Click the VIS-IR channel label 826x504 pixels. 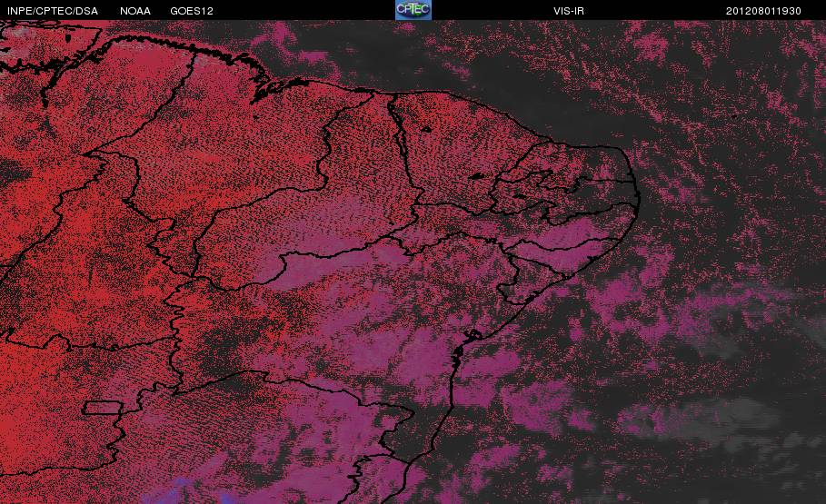point(569,11)
